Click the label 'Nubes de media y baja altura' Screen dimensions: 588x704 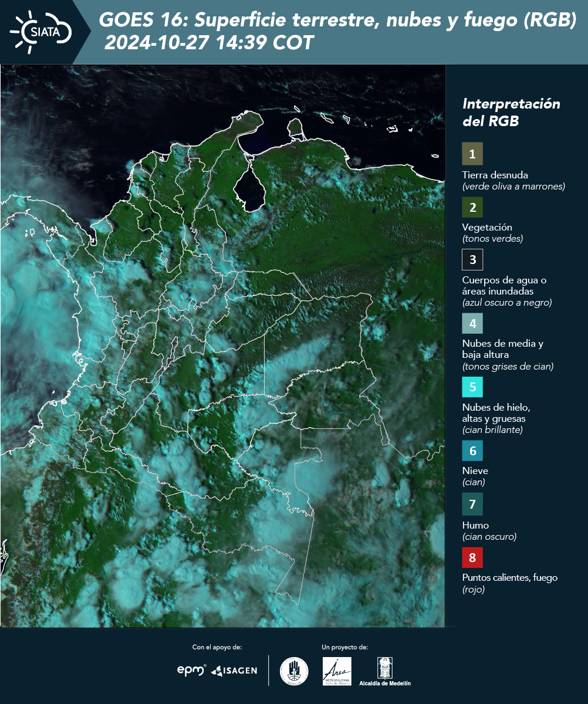point(503,349)
